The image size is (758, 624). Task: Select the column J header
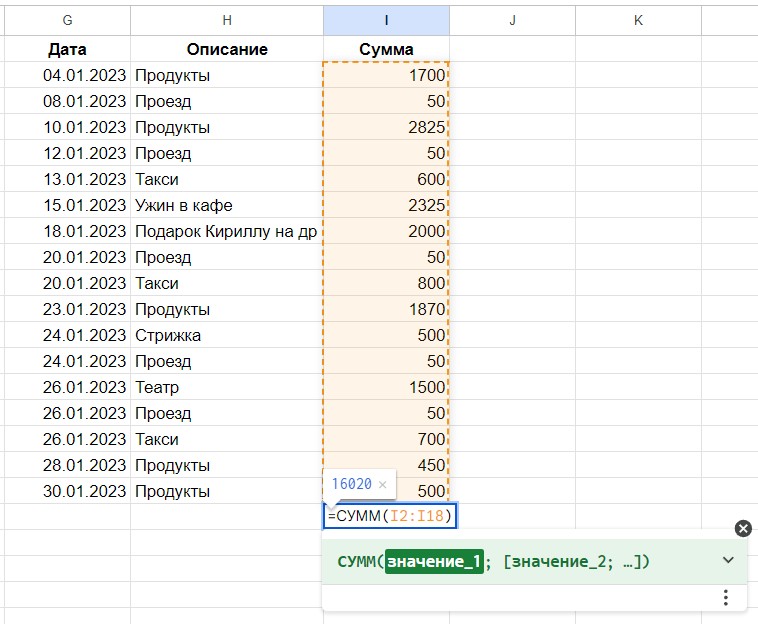pyautogui.click(x=512, y=20)
